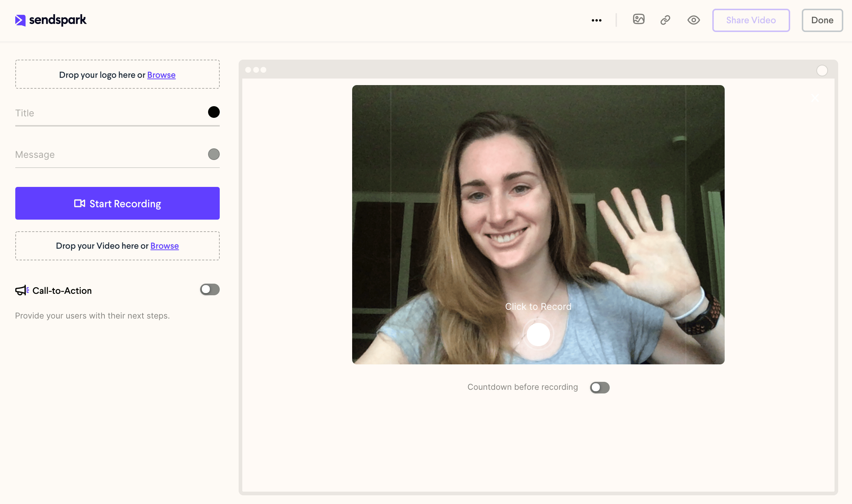Click 'Provide your users with their next steps.' text

pyautogui.click(x=92, y=316)
